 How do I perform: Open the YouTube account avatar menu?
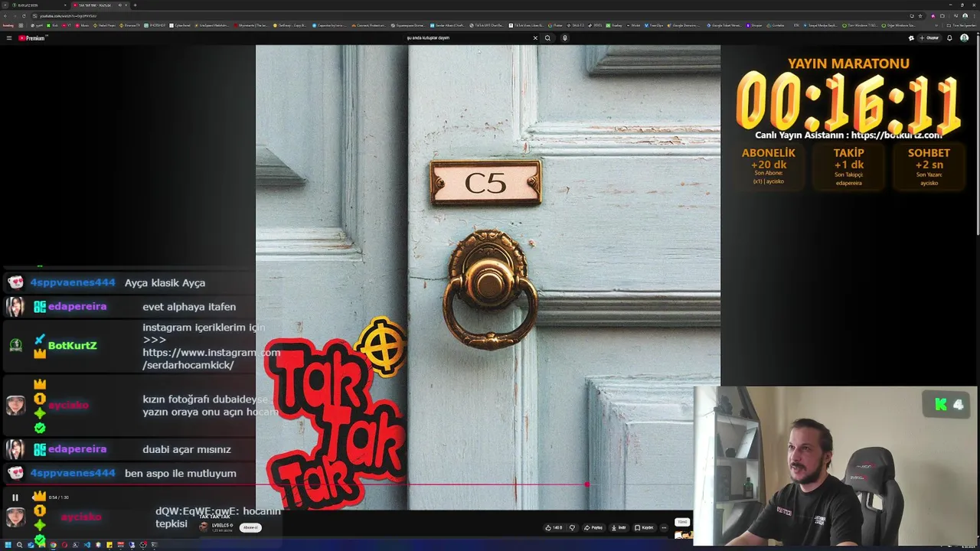(964, 37)
